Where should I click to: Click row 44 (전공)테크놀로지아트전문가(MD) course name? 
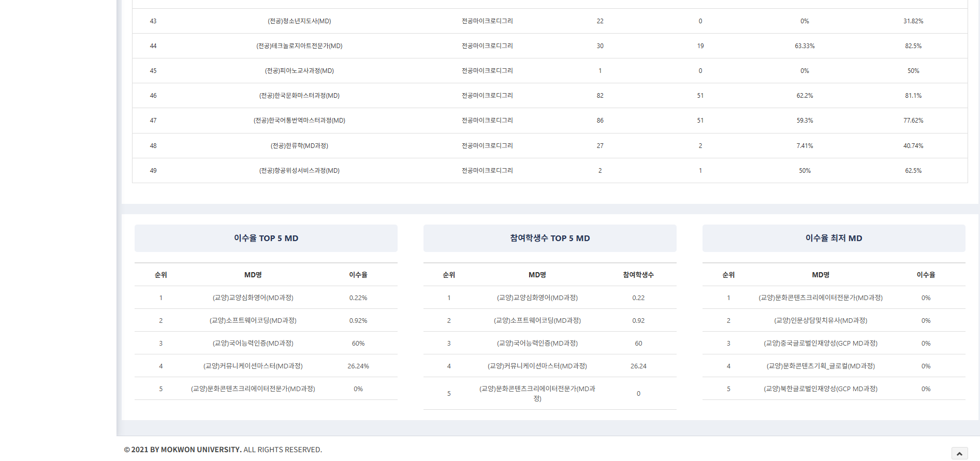[299, 46]
